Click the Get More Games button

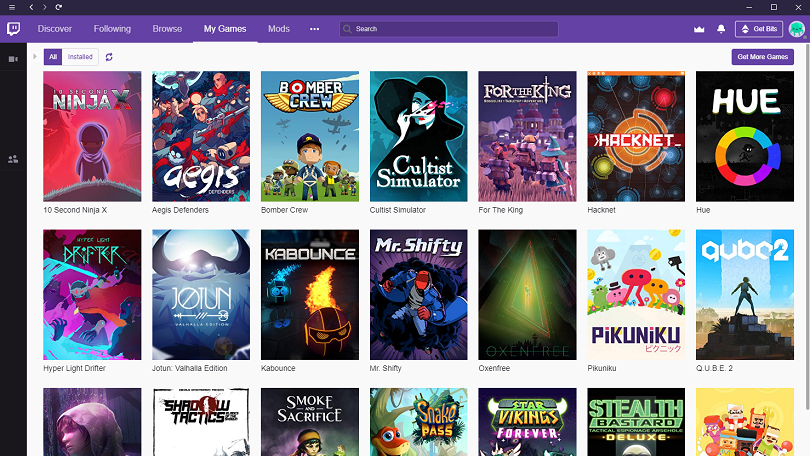[762, 57]
